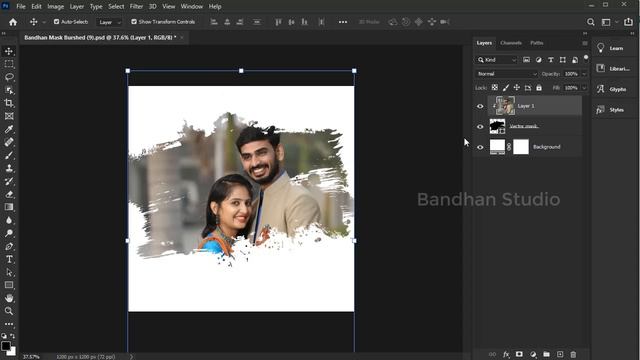The image size is (640, 360).
Task: Hide the Background layer eye icon
Action: (x=480, y=147)
